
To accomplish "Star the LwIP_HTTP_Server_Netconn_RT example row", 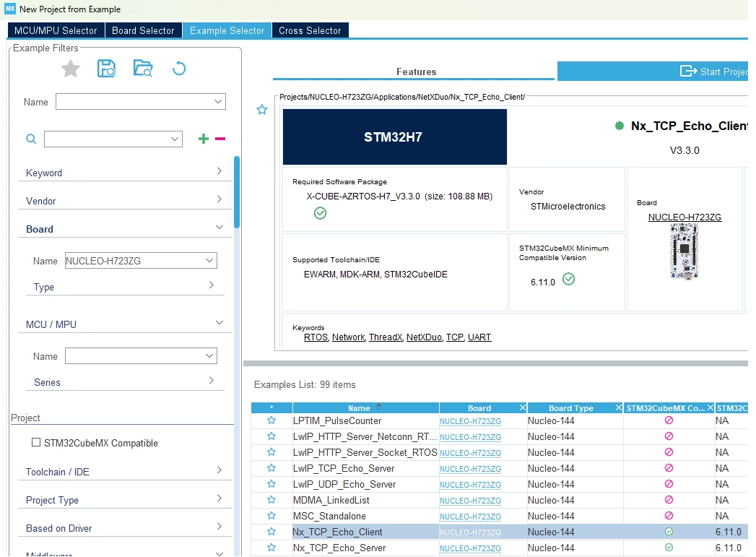I will (x=271, y=436).
